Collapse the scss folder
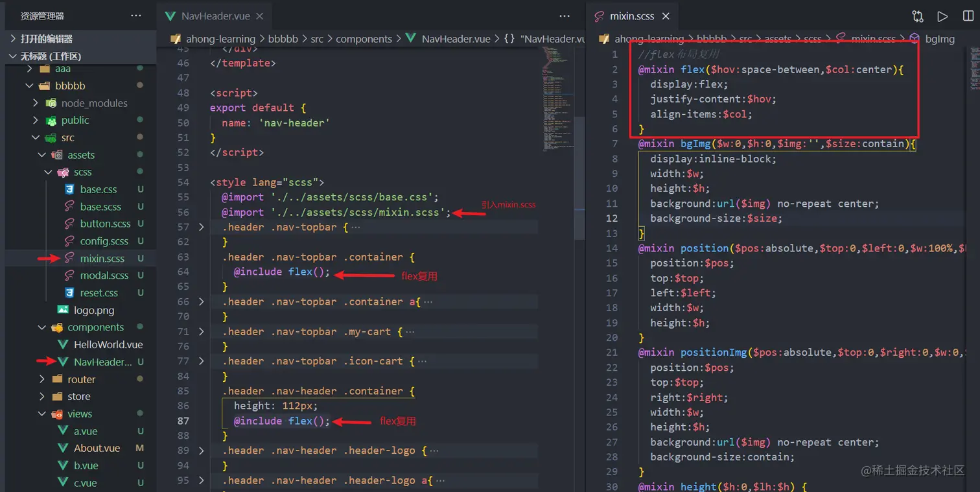 tap(49, 172)
